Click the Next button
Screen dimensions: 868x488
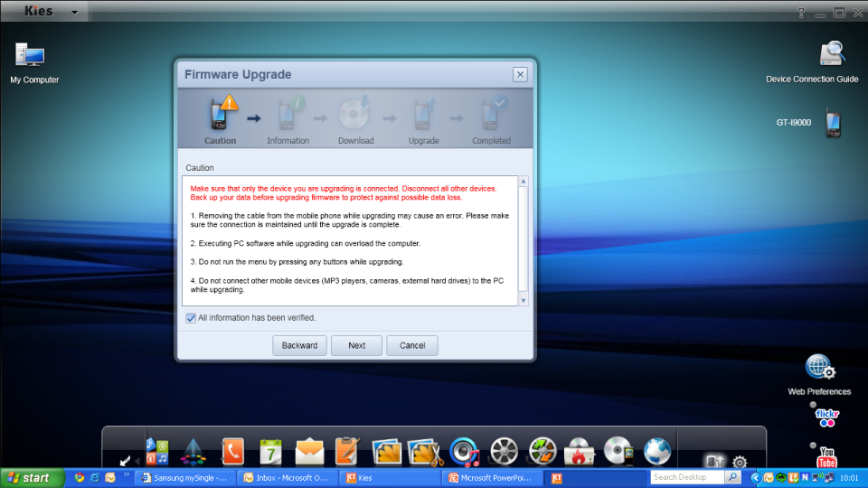pyautogui.click(x=356, y=345)
